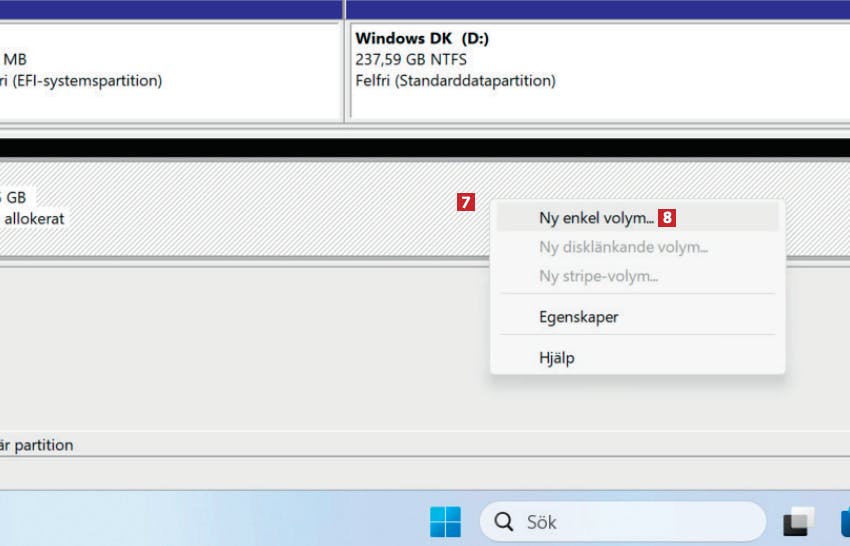Select the disabled Ny disklänkande volym... entry
850x546 pixels.
pyautogui.click(x=623, y=247)
